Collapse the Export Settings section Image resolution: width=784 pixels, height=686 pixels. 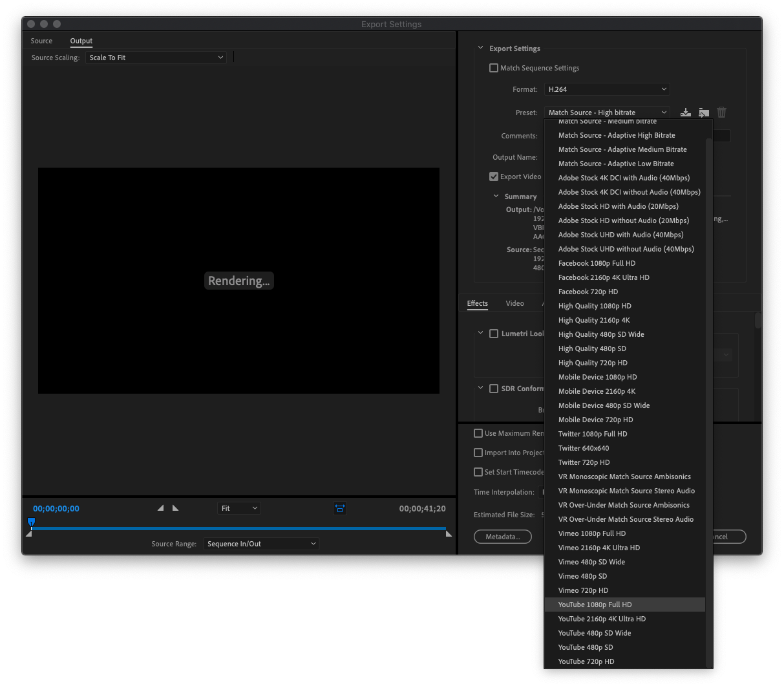(x=480, y=48)
